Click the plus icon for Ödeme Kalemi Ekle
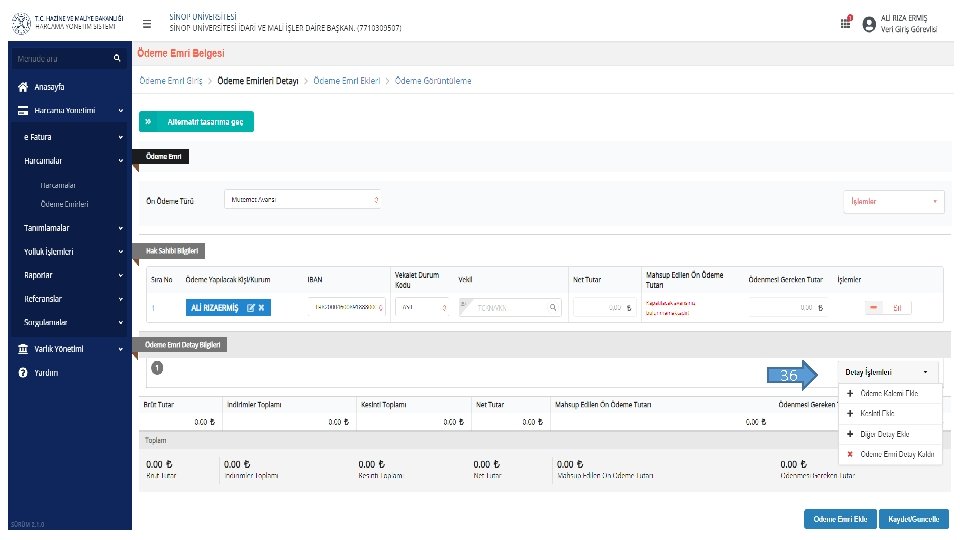960x540 pixels. point(850,394)
